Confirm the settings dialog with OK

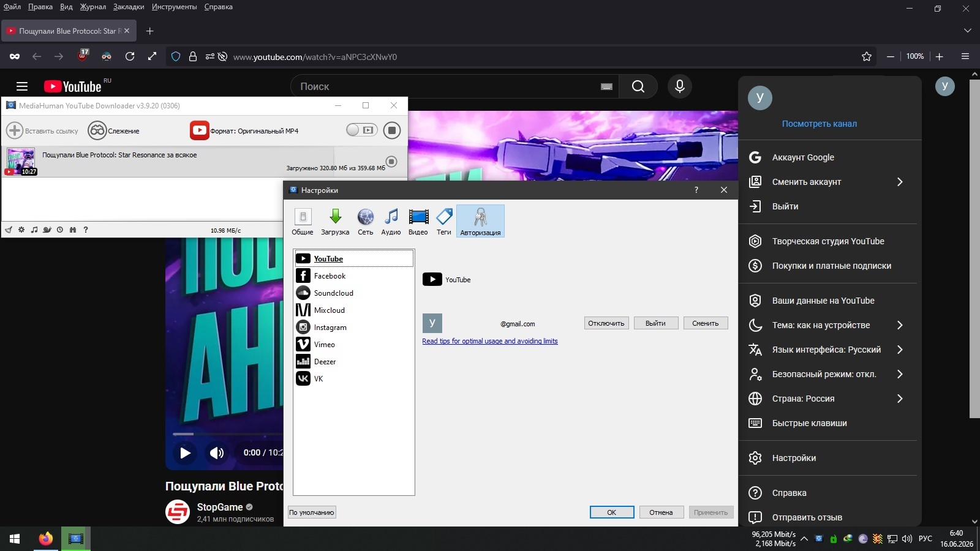click(612, 512)
